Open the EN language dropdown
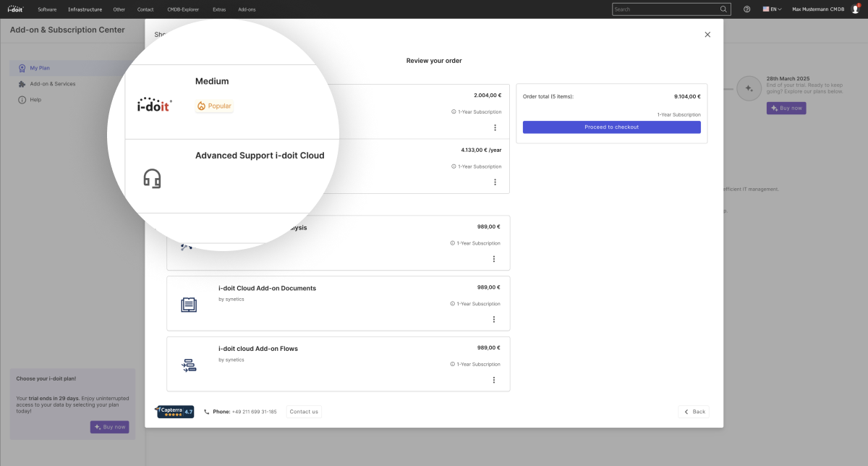This screenshot has width=868, height=466. click(x=772, y=9)
